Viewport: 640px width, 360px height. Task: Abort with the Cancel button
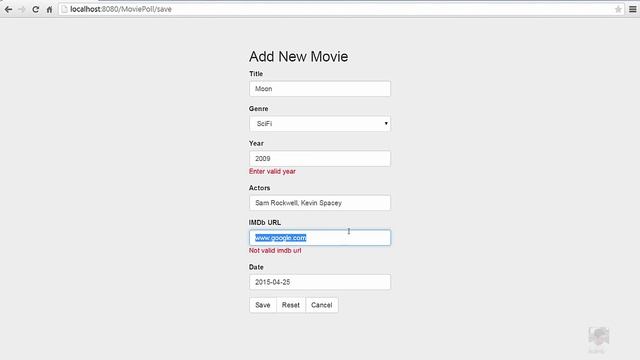click(x=322, y=305)
